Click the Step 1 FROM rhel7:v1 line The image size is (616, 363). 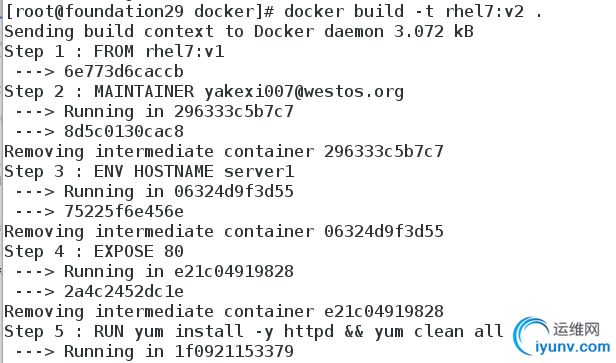click(114, 52)
